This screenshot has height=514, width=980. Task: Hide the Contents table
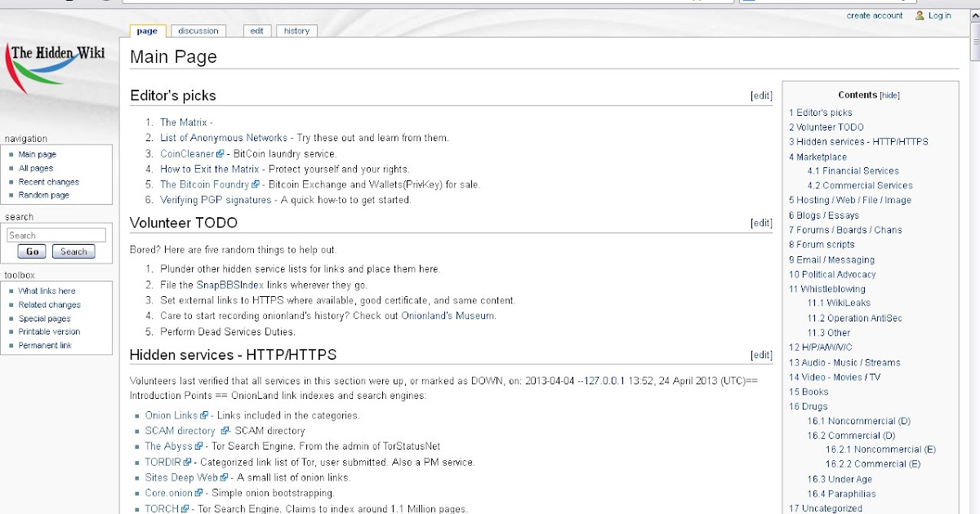pyautogui.click(x=889, y=95)
